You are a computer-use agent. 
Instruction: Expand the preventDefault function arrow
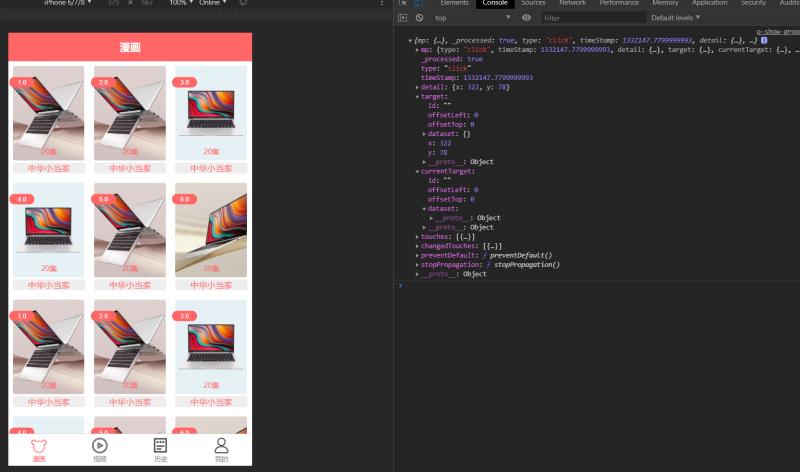(x=417, y=255)
